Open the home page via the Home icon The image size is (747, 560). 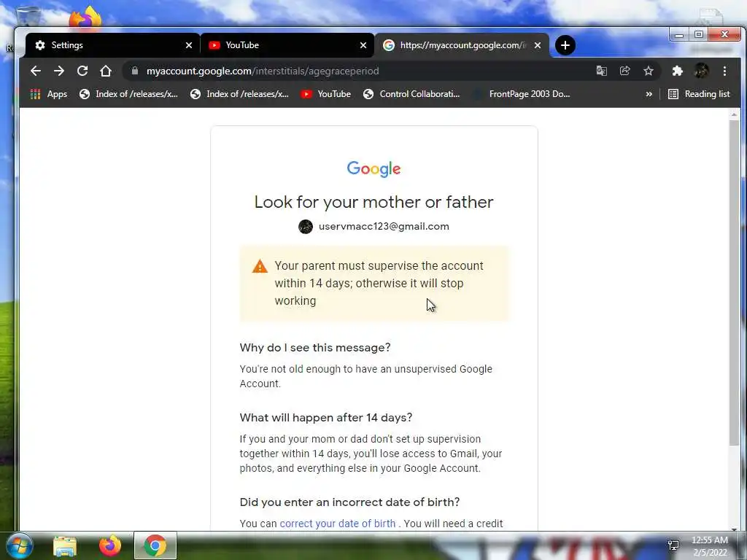coord(106,71)
